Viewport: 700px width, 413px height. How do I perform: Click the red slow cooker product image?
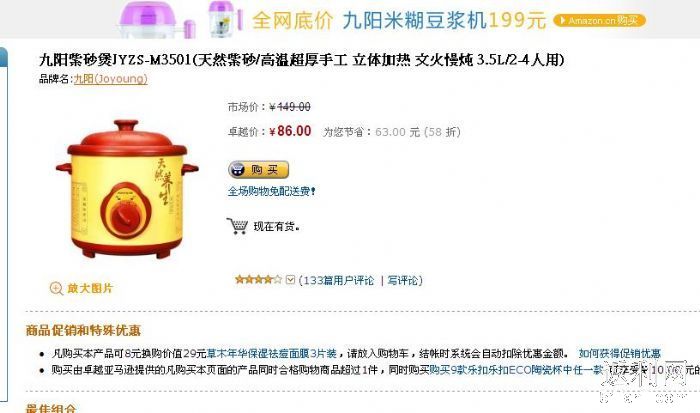click(127, 189)
